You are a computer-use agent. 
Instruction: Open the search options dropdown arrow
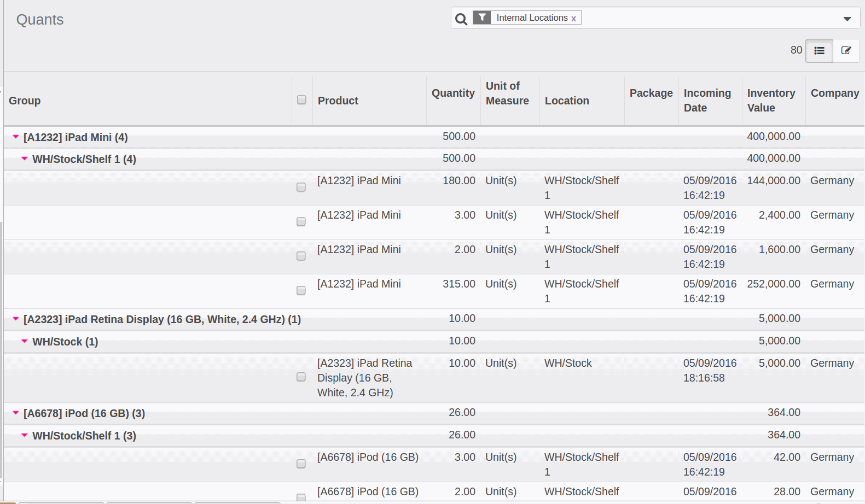[847, 19]
